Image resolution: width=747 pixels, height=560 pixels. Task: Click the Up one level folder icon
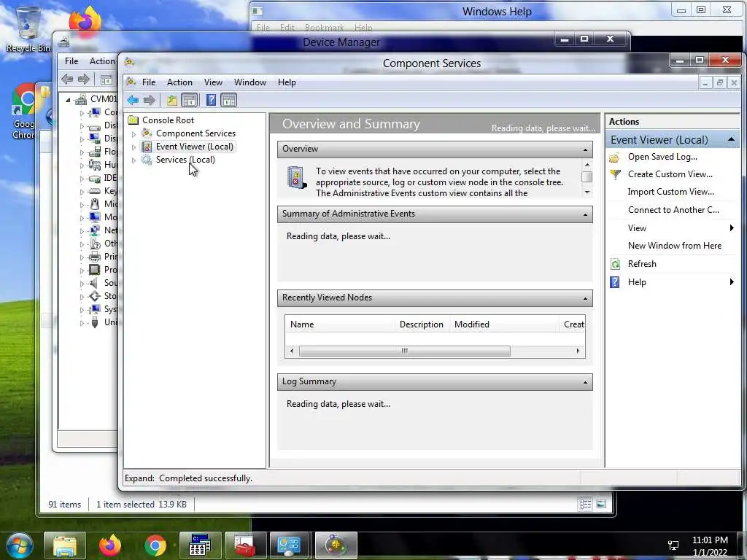point(171,100)
